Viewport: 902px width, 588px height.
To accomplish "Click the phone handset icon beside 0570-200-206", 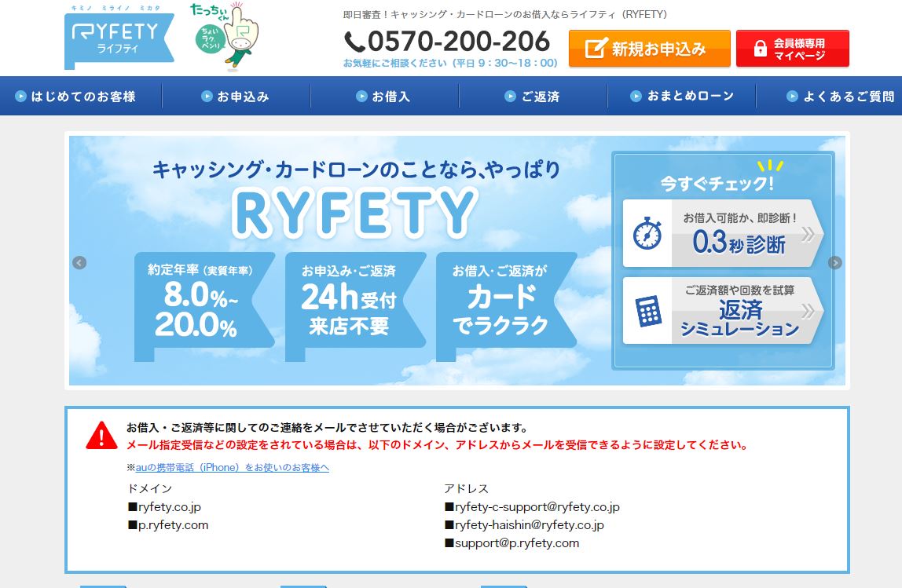I will [x=355, y=42].
